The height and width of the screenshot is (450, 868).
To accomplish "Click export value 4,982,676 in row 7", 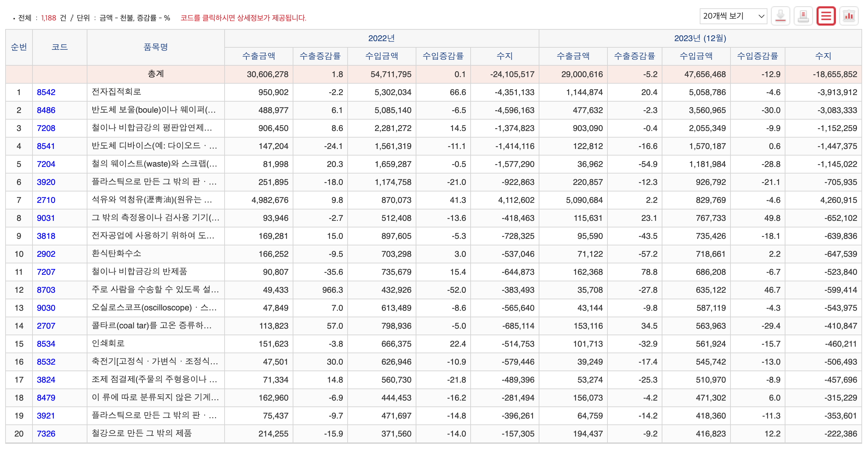I will point(270,200).
